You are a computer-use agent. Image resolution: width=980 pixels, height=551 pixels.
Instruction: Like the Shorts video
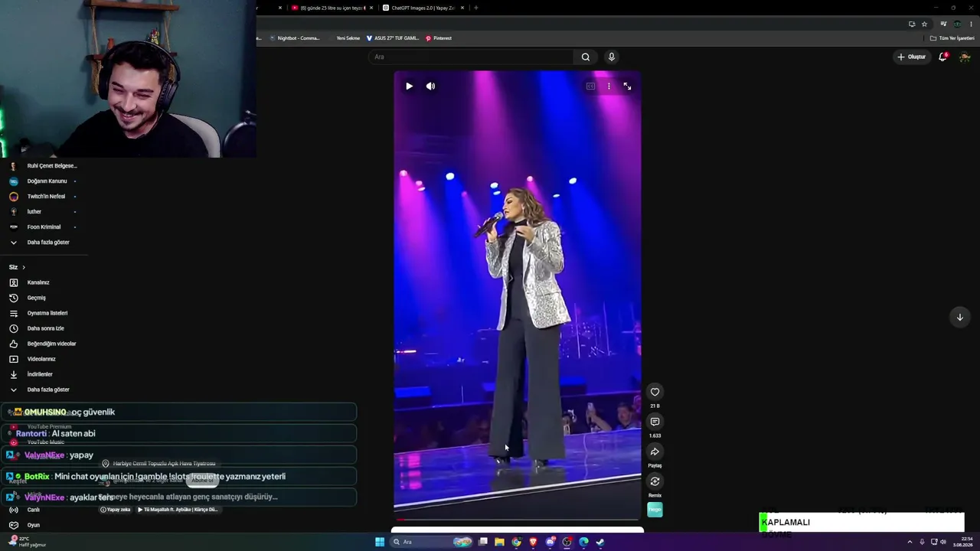click(x=655, y=392)
